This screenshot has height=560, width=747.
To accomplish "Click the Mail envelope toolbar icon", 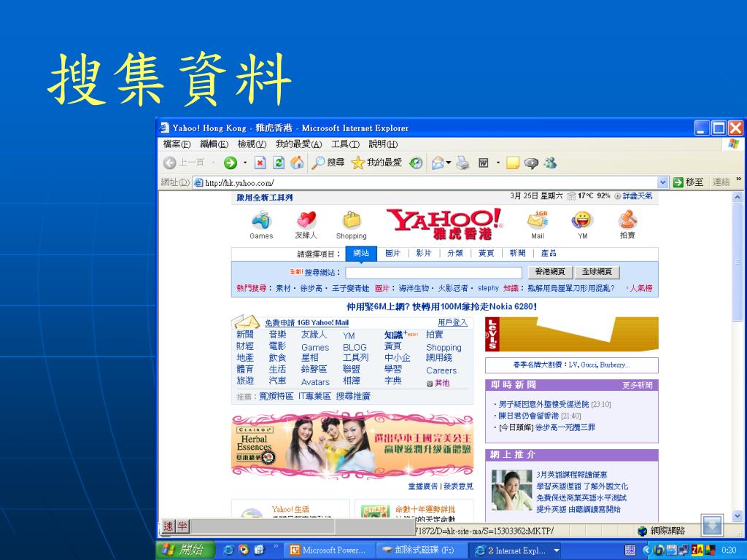I will (438, 163).
